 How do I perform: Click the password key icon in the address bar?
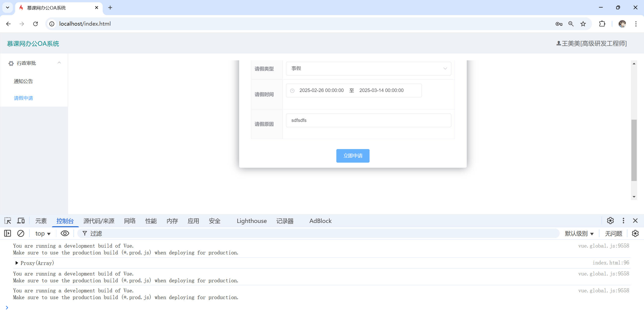coord(559,24)
